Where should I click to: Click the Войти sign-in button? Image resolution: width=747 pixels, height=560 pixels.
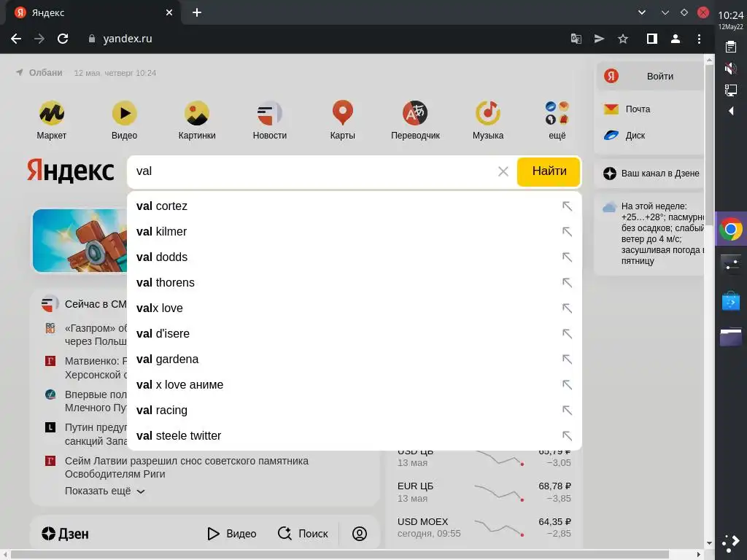[x=651, y=76]
